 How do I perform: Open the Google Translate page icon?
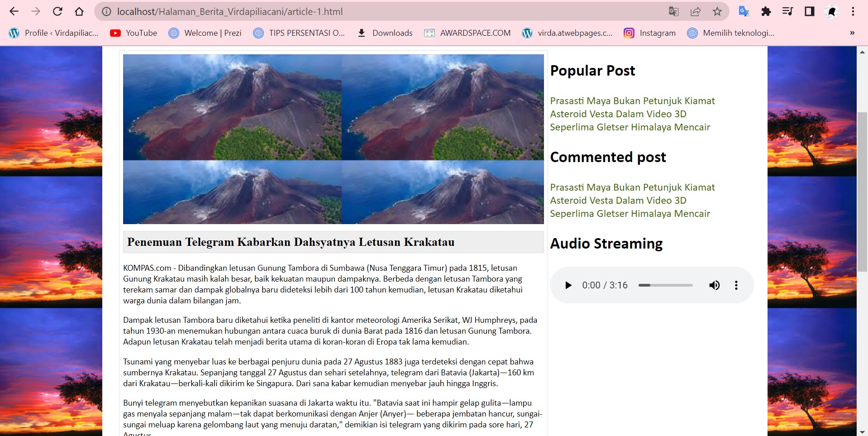click(673, 11)
